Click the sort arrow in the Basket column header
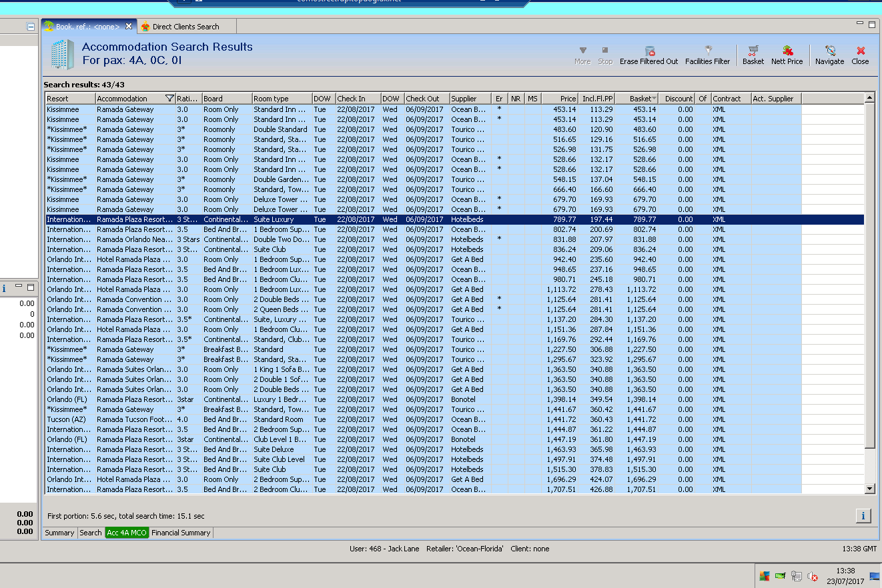The image size is (882, 588). click(x=654, y=99)
